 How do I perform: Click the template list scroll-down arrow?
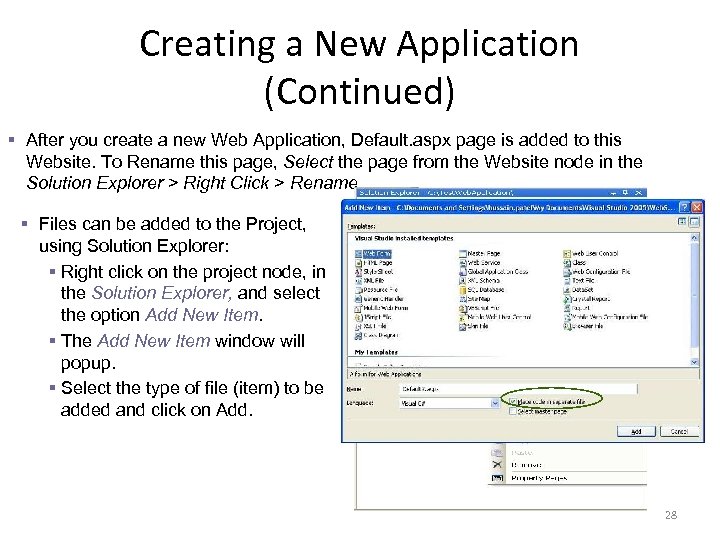click(694, 362)
